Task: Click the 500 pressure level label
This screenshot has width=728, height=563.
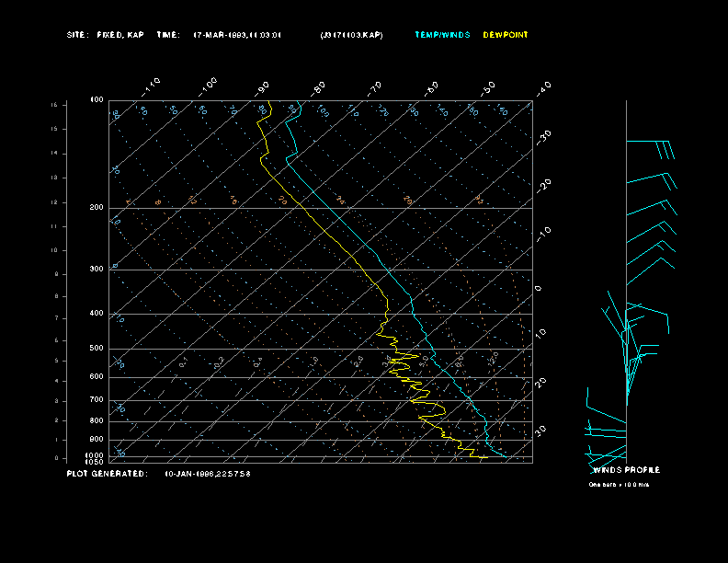Action: pos(97,348)
